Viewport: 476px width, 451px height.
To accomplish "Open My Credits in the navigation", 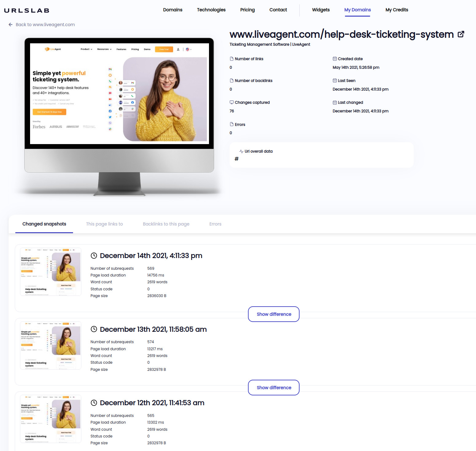I will tap(397, 10).
